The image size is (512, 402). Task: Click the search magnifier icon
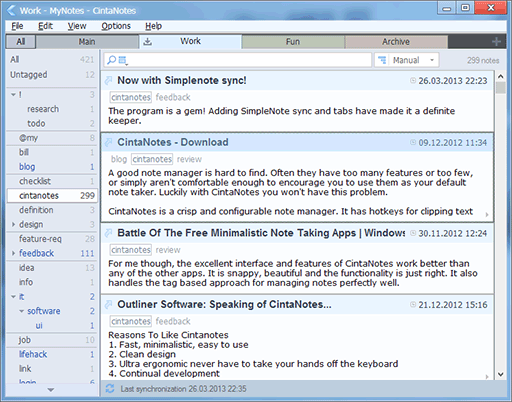(x=112, y=60)
